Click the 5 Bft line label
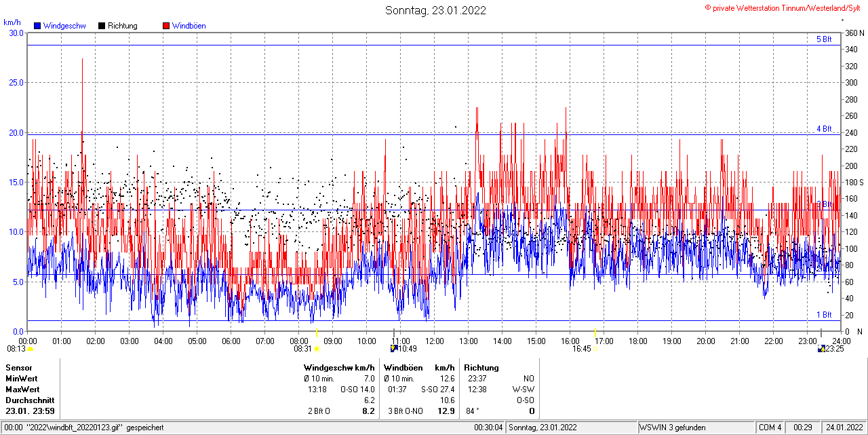Image resolution: width=868 pixels, height=435 pixels. coord(823,39)
